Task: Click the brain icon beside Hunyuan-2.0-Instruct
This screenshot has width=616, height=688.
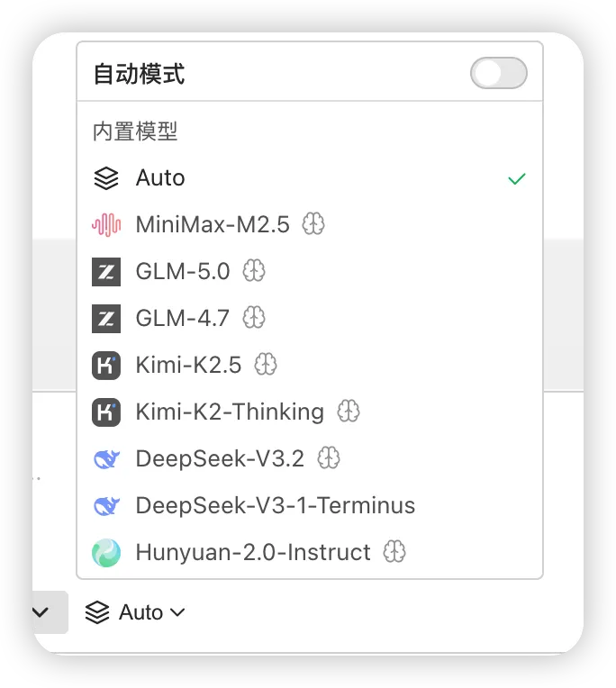Action: tap(394, 553)
